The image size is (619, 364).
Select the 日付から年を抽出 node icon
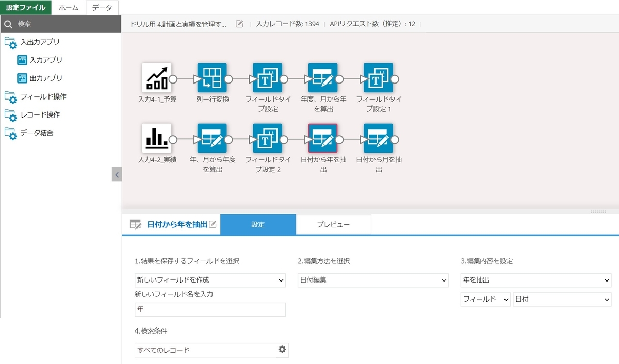(x=323, y=138)
